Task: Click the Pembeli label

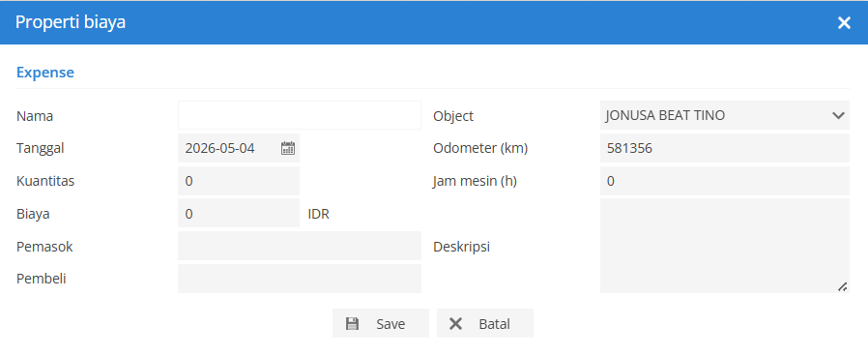Action: click(x=42, y=279)
